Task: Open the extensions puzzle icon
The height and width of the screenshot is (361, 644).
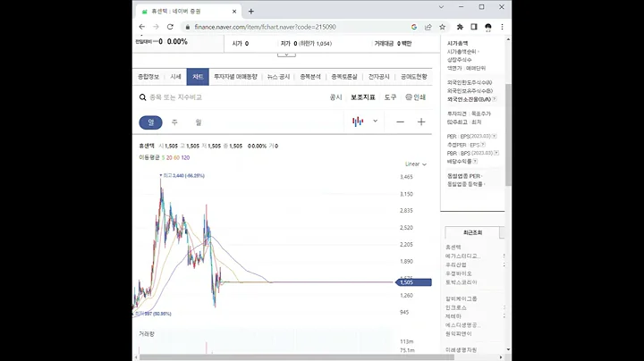Action: tap(460, 27)
